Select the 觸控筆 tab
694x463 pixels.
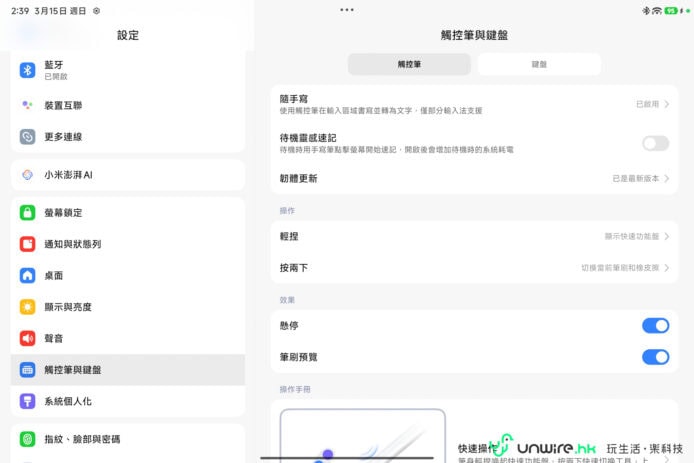[409, 64]
